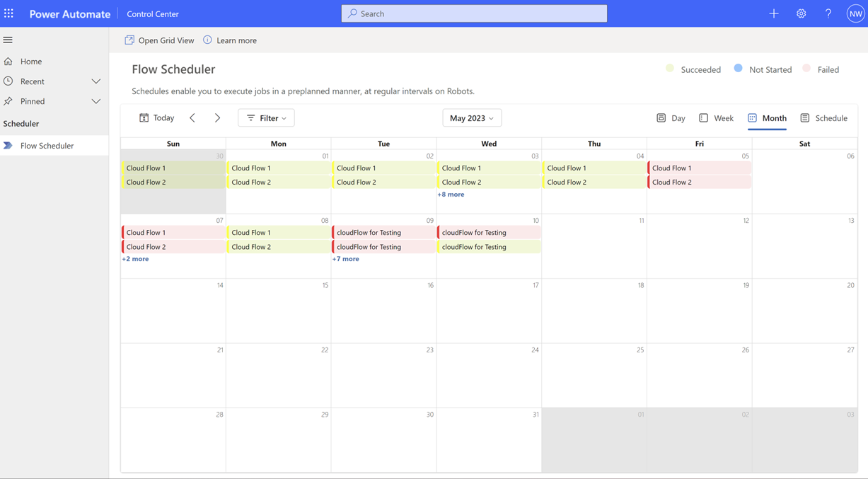Switch to the Month view tab
This screenshot has width=868, height=479.
click(767, 117)
